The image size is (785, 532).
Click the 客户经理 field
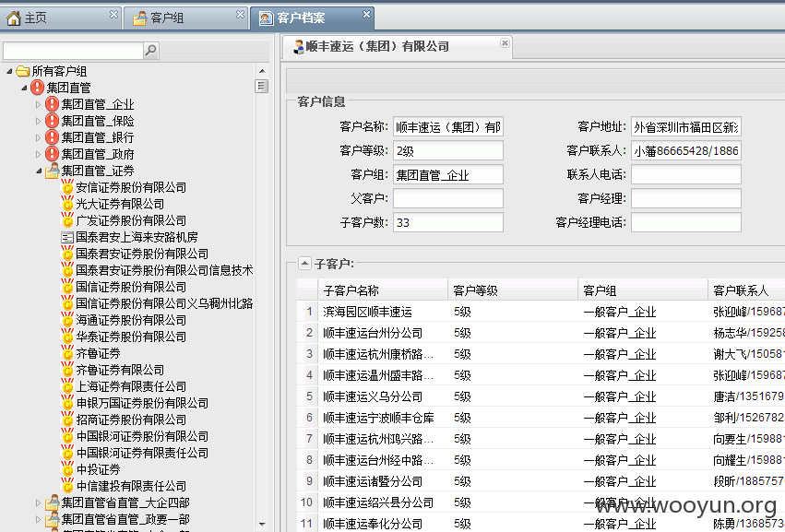pos(686,198)
